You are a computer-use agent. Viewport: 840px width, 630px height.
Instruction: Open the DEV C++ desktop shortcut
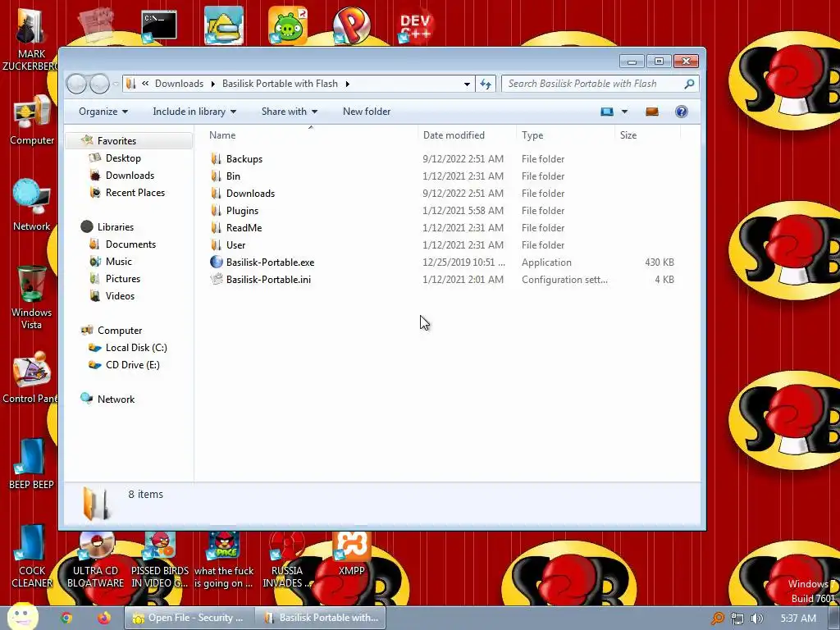[x=416, y=27]
